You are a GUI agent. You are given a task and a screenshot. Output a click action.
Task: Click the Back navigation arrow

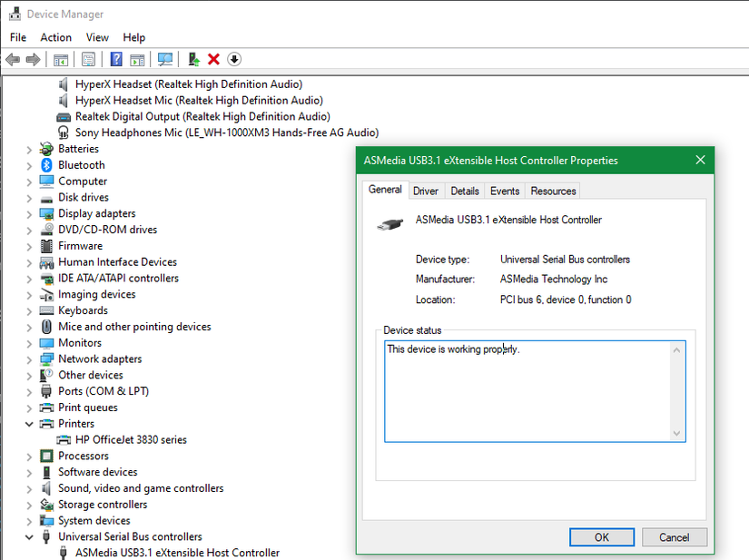click(x=11, y=59)
